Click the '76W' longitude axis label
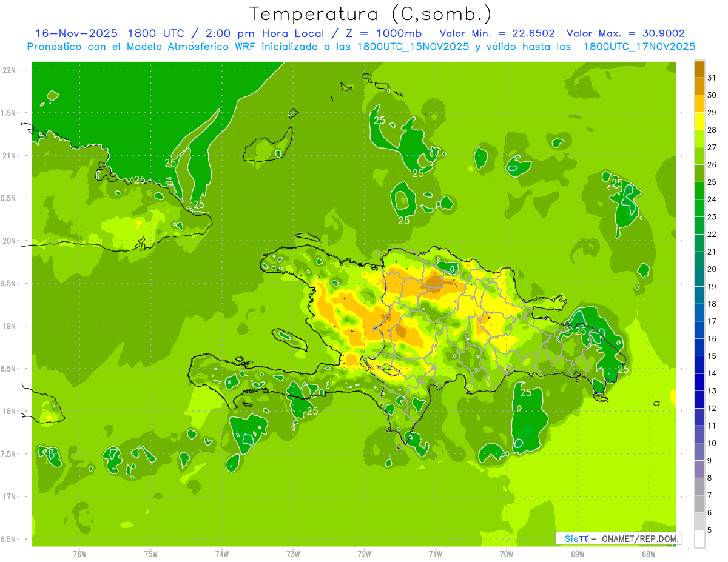The width and height of the screenshot is (728, 562). click(x=79, y=554)
